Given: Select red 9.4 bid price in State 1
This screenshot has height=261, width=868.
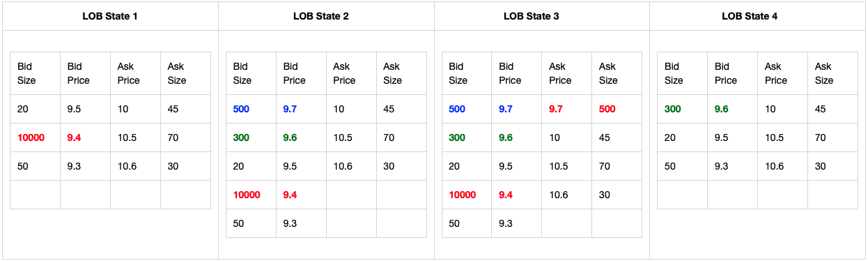Looking at the screenshot, I should pyautogui.click(x=75, y=137).
